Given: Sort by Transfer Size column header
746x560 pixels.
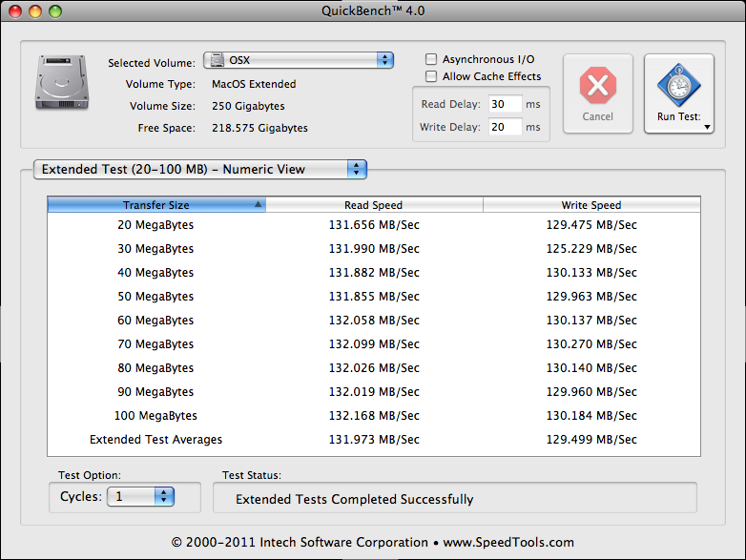Looking at the screenshot, I should click(x=156, y=205).
